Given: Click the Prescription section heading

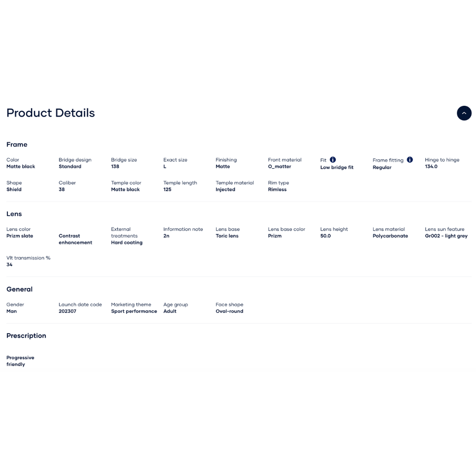Looking at the screenshot, I should pyautogui.click(x=26, y=336).
